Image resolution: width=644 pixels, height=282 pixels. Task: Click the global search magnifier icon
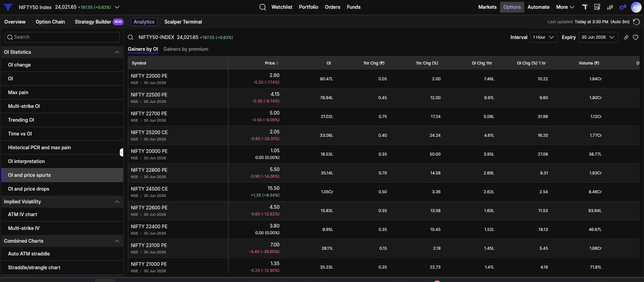tap(262, 7)
